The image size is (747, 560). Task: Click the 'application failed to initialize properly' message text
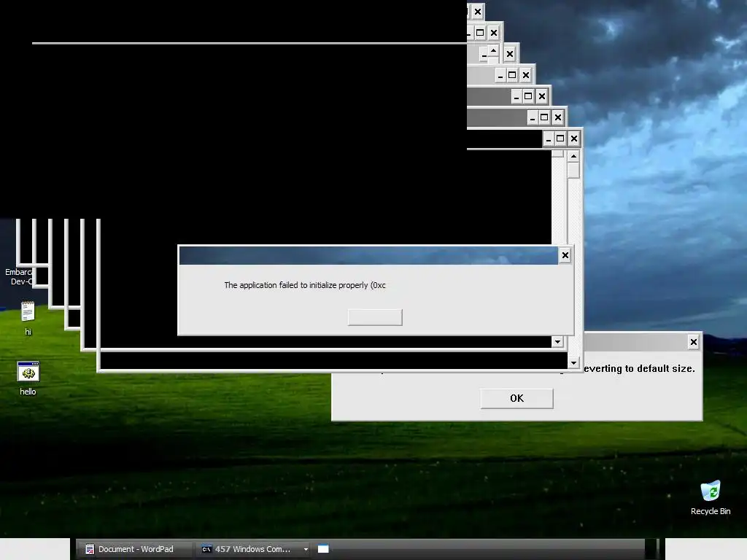tap(305, 285)
